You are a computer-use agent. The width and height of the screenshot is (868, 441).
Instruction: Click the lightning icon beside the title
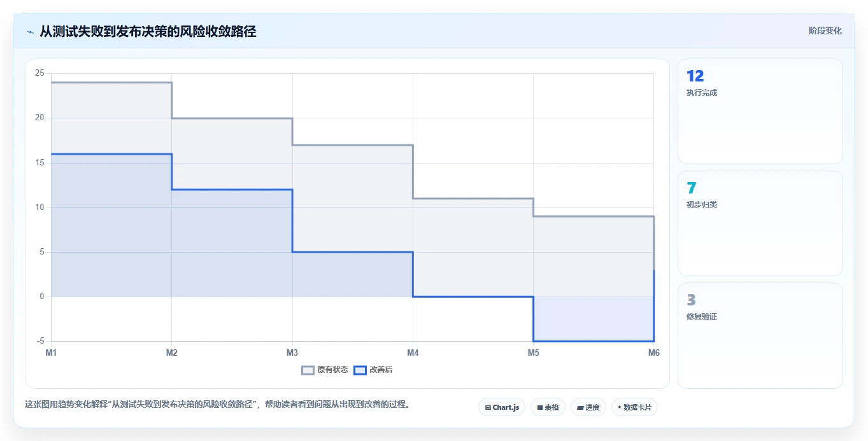(x=31, y=32)
